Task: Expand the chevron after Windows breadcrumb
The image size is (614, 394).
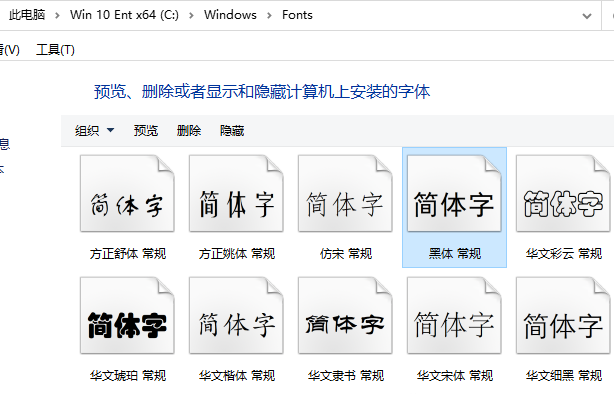Action: pos(269,15)
